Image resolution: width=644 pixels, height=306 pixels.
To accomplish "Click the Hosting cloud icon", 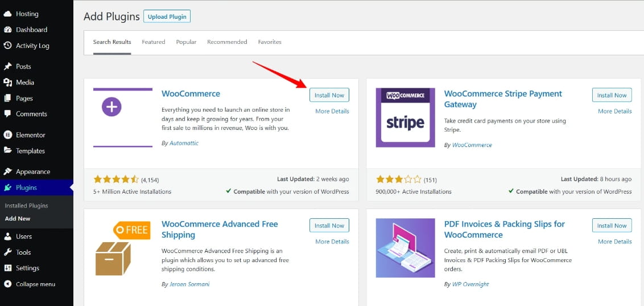I will click(x=7, y=14).
